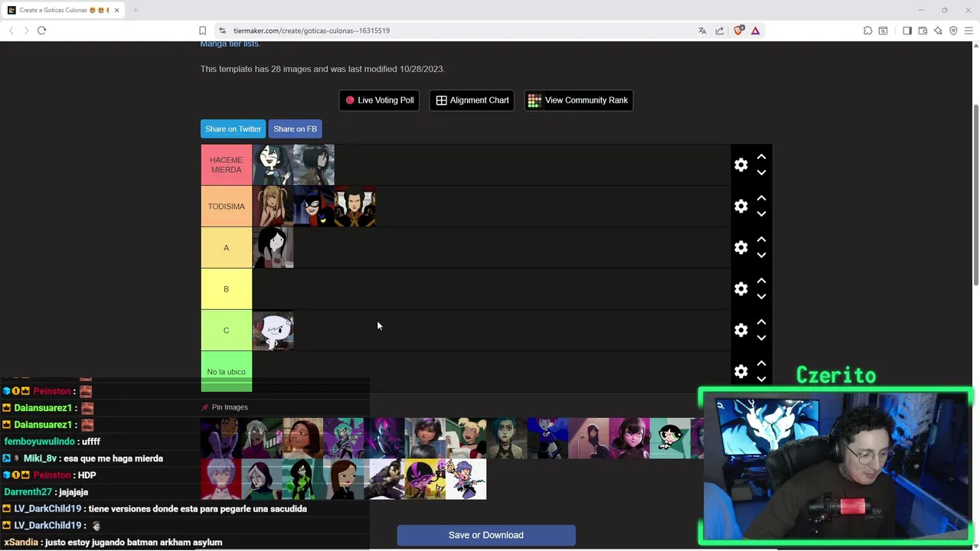Open settings gear for TODISIMA tier

(x=740, y=206)
